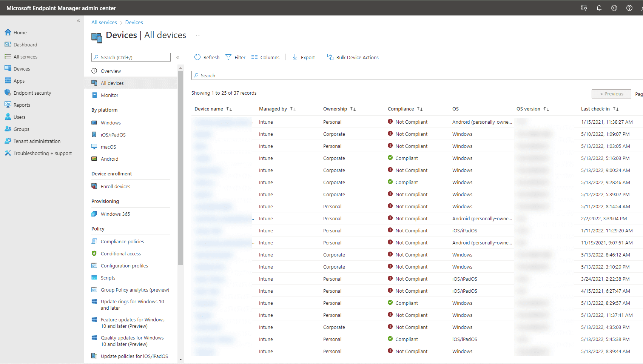Image resolution: width=643 pixels, height=364 pixels.
Task: Click the devices table Search field
Action: coord(415,76)
